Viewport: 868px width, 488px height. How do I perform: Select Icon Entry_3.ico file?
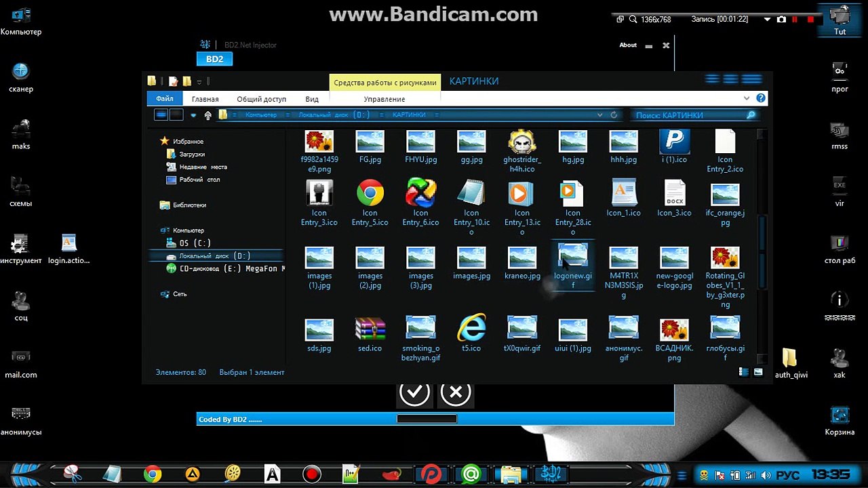tap(319, 203)
